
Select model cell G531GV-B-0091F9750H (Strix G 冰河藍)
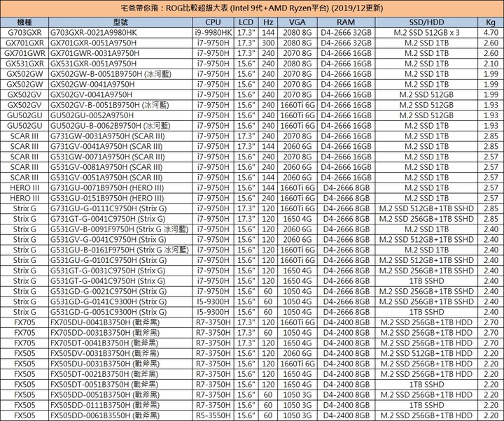tap(120, 229)
